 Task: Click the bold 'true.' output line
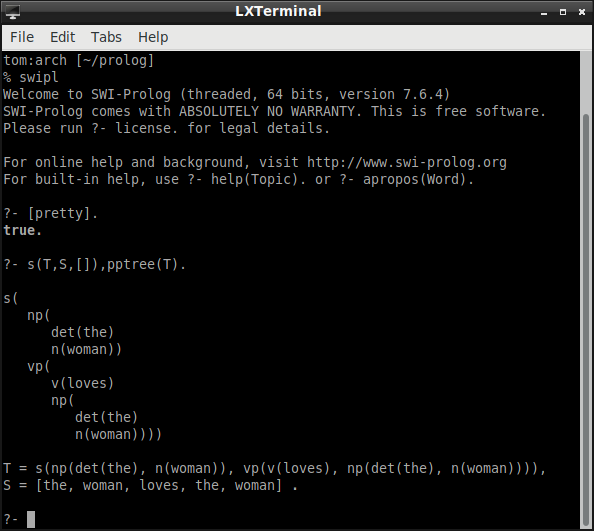point(22,230)
